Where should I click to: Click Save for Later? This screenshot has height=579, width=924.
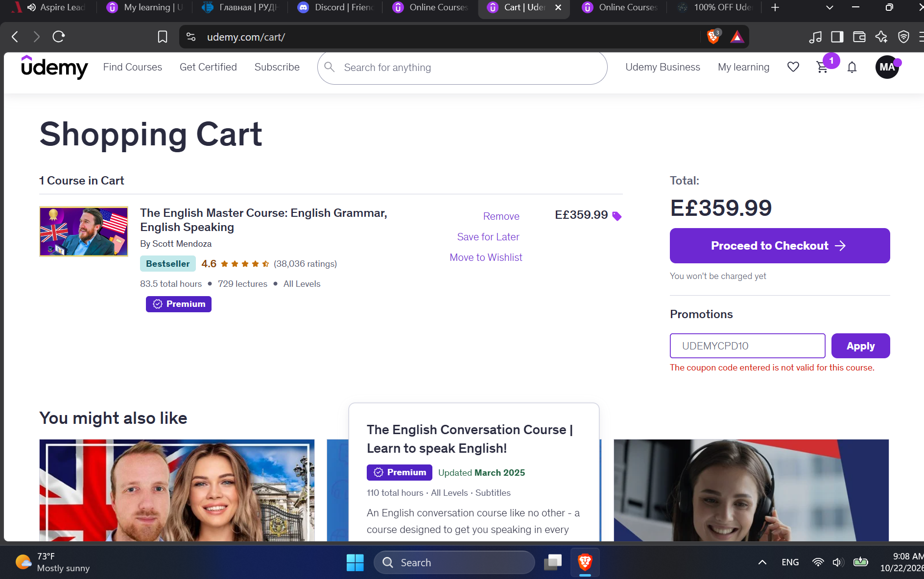(x=488, y=237)
